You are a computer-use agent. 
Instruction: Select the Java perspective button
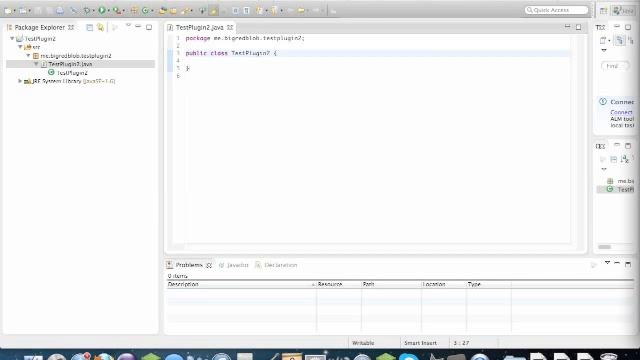pyautogui.click(x=623, y=11)
